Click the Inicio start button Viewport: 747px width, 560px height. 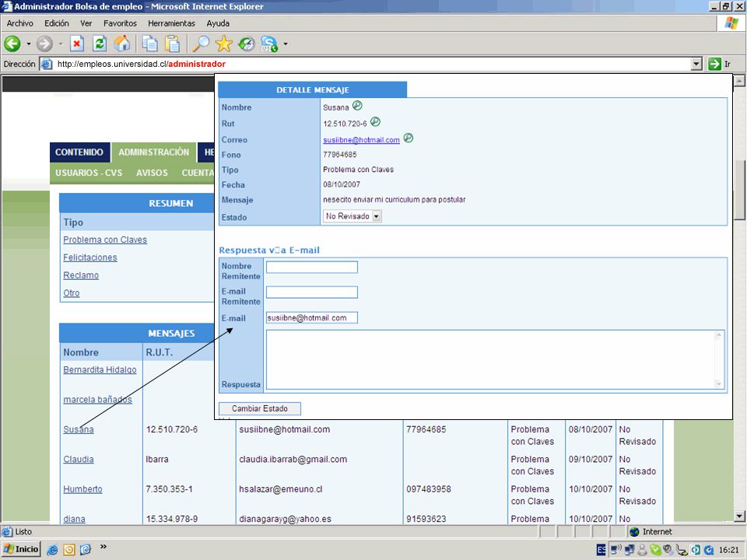coord(21,550)
